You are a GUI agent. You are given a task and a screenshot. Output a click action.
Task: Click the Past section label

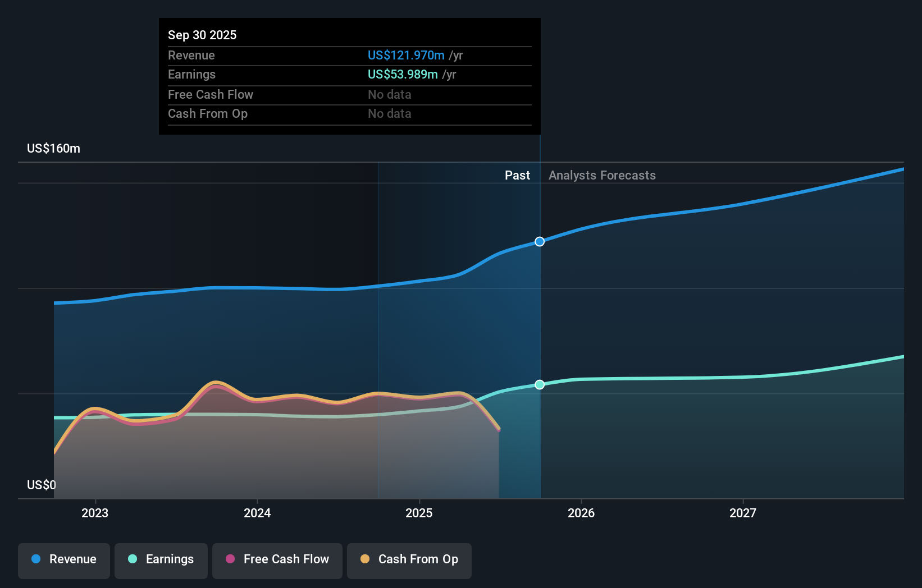tap(517, 175)
